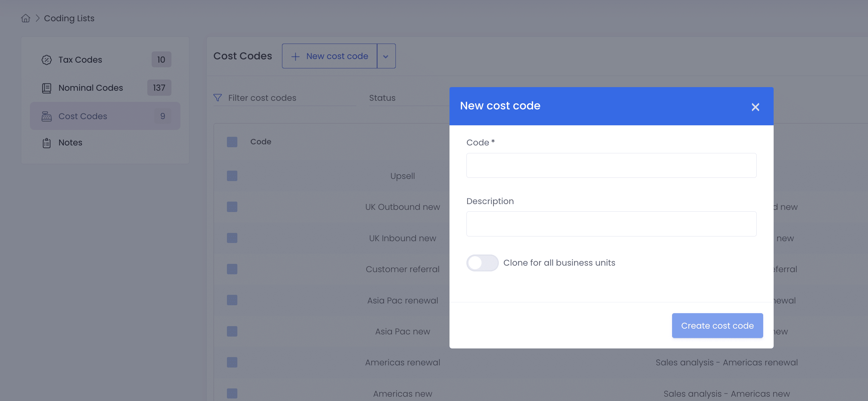868x401 pixels.
Task: Click Sales analysis - Americas renewal description
Action: coord(727,362)
